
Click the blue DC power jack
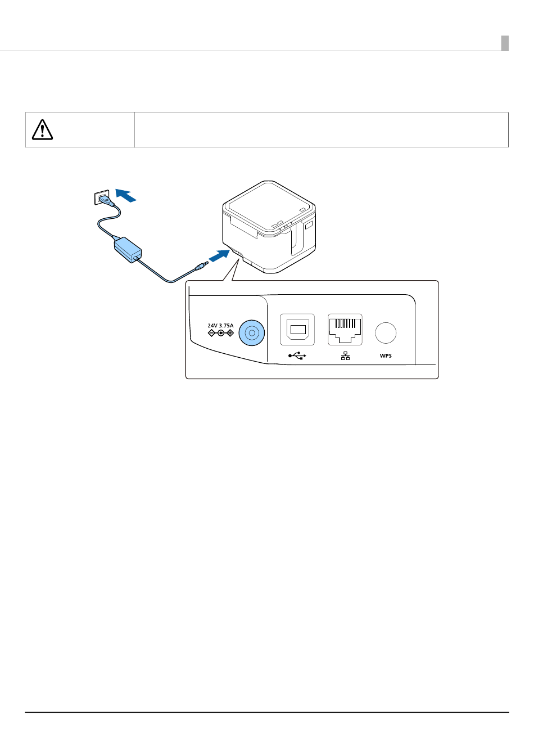click(252, 333)
